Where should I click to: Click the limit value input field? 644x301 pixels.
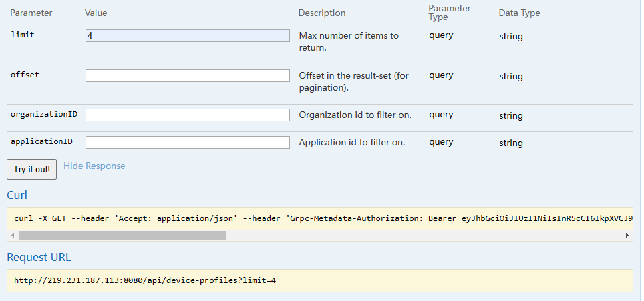[x=187, y=36]
